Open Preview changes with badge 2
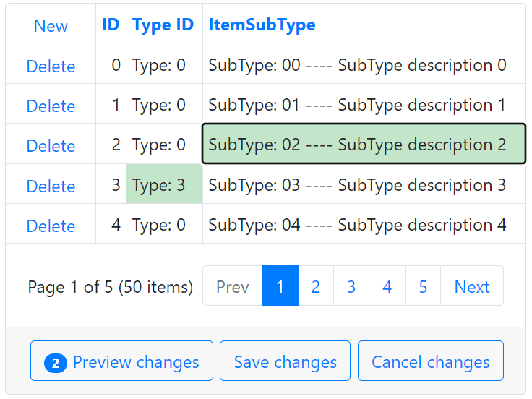Image resolution: width=532 pixels, height=399 pixels. 121,361
